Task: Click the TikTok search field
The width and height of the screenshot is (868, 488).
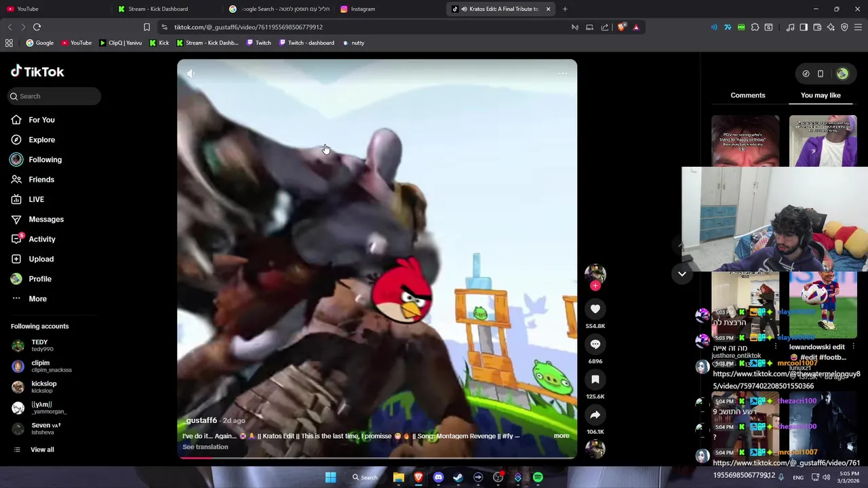Action: point(55,96)
